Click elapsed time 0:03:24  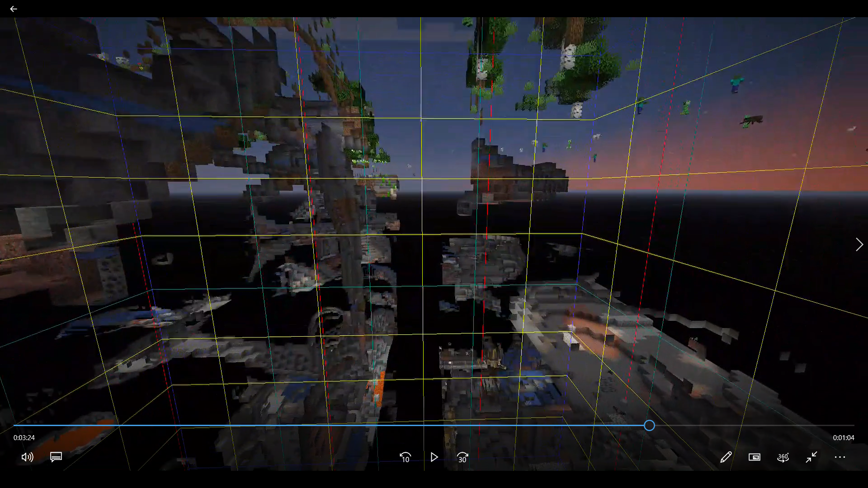(x=24, y=437)
